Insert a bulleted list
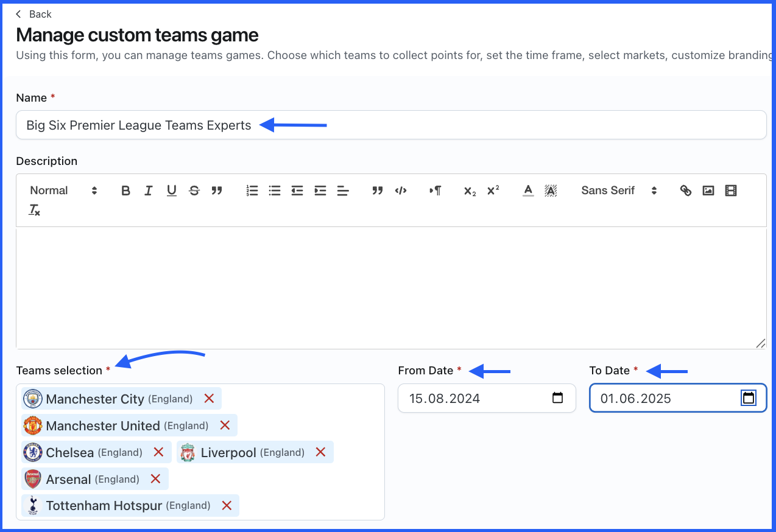The height and width of the screenshot is (532, 776). (x=275, y=191)
